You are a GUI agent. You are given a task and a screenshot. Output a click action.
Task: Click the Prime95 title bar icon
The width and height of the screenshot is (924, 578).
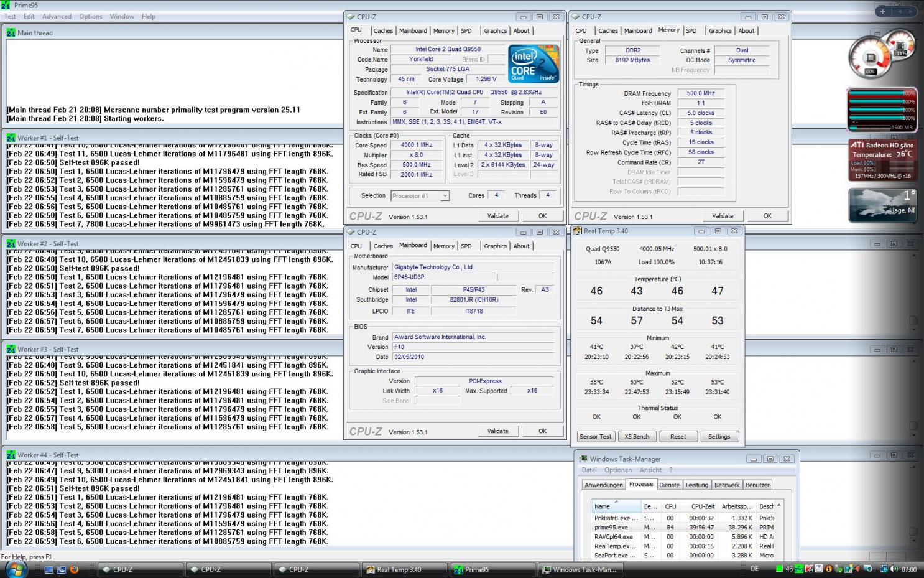[6, 5]
